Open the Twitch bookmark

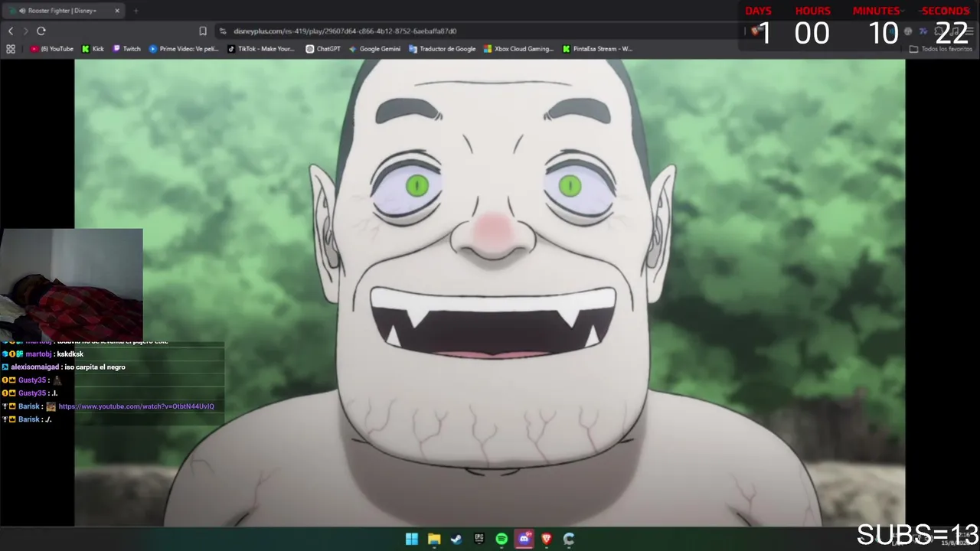127,49
